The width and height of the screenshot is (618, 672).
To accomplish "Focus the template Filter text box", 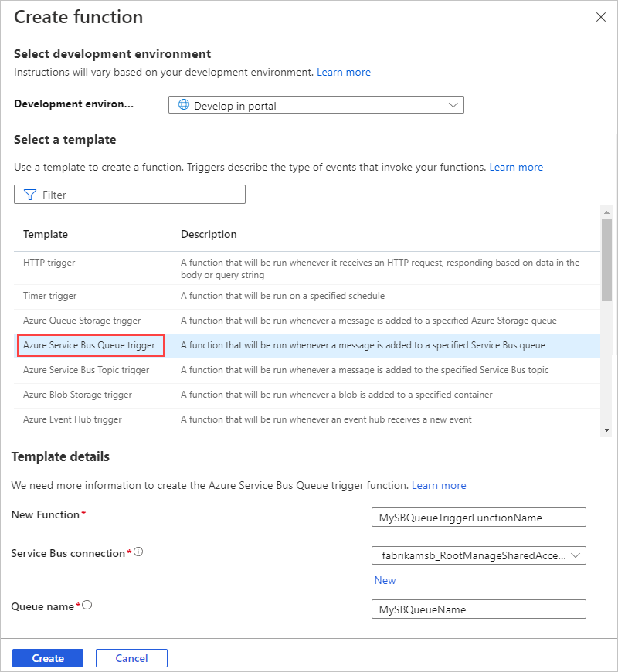I will point(139,195).
